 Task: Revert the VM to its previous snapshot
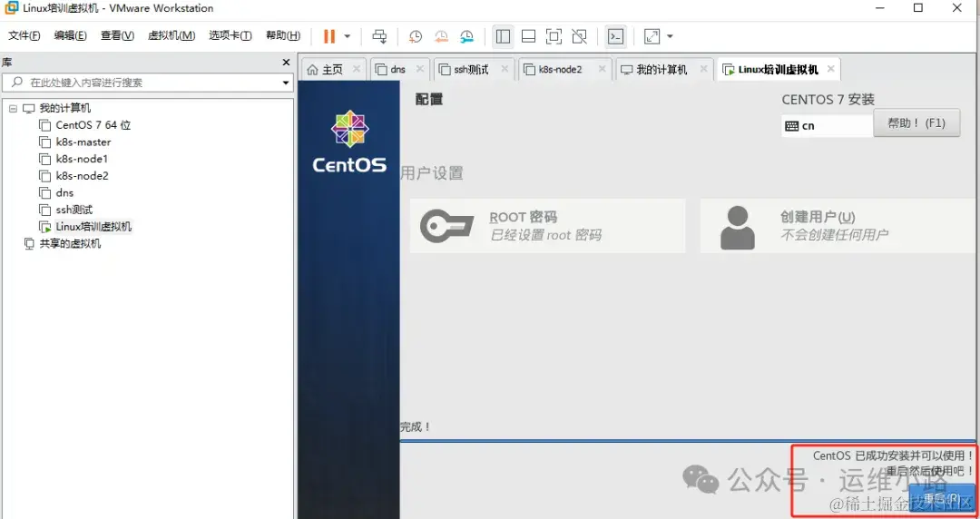(441, 36)
